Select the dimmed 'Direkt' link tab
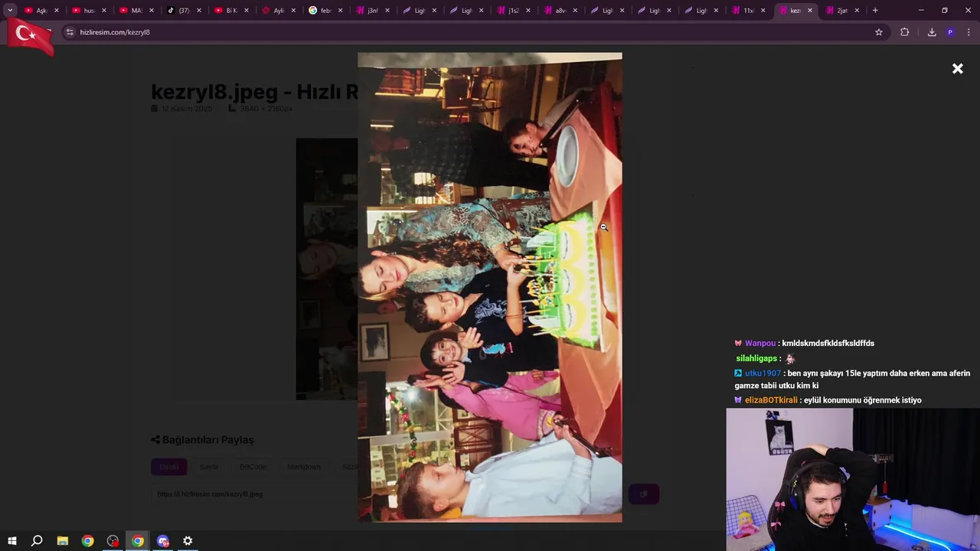 pyautogui.click(x=169, y=467)
